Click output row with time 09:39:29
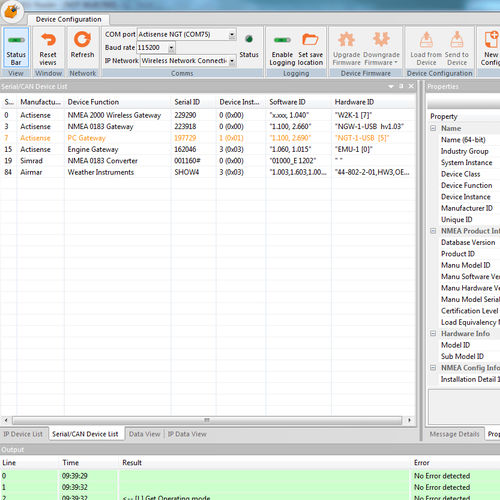Image resolution: width=500 pixels, height=500 pixels. (250, 476)
